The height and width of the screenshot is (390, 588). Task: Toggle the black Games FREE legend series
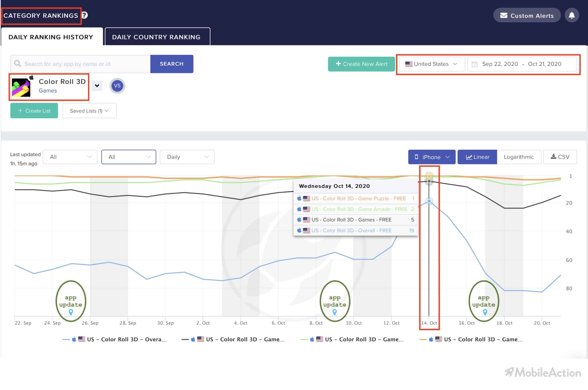(233, 339)
